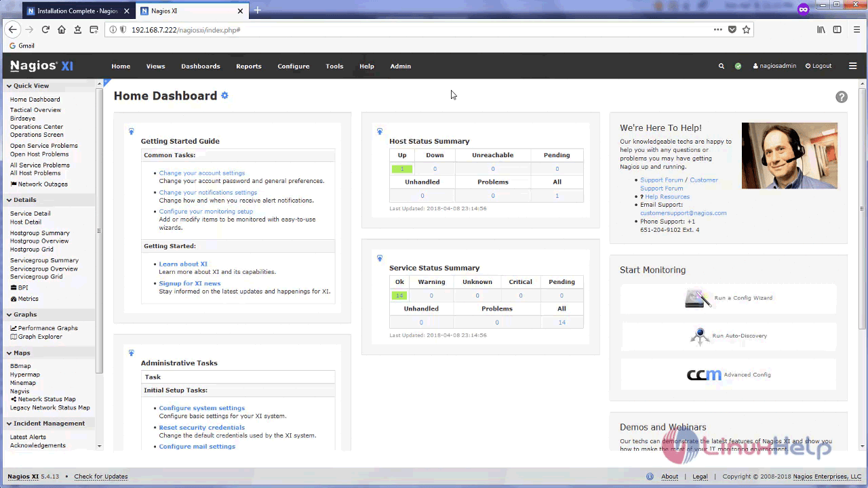This screenshot has width=868, height=488.
Task: Open Network Outages in sidebar
Action: coord(39,184)
